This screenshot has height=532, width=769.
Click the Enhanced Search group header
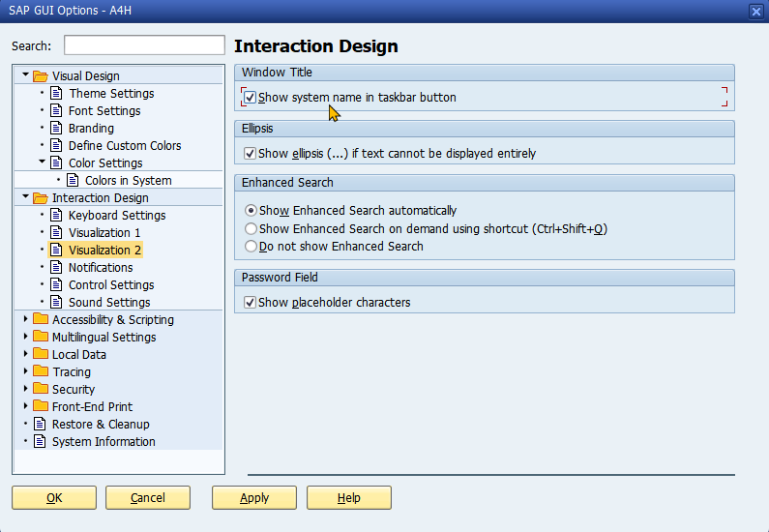pyautogui.click(x=484, y=183)
